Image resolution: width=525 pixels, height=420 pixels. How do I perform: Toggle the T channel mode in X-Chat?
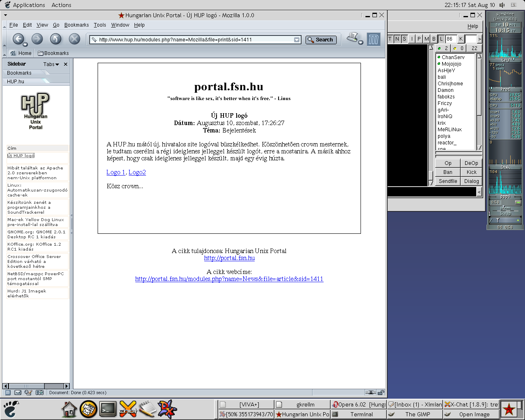[x=390, y=39]
